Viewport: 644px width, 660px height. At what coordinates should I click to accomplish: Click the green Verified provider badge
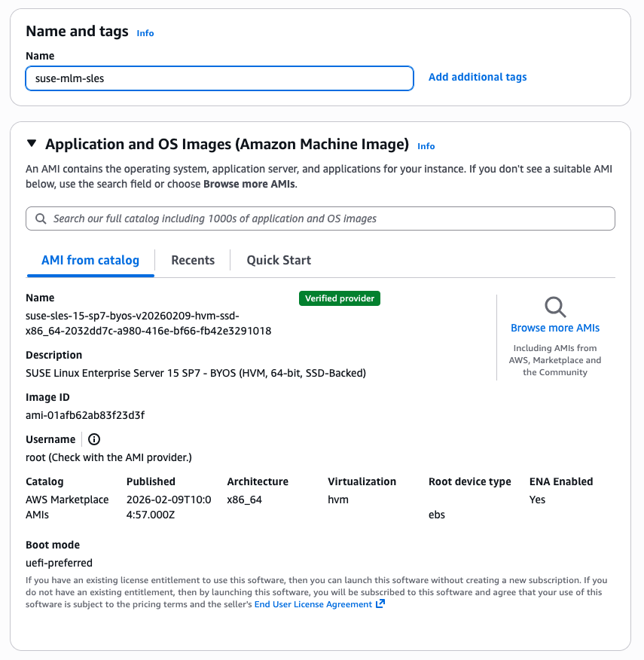340,298
